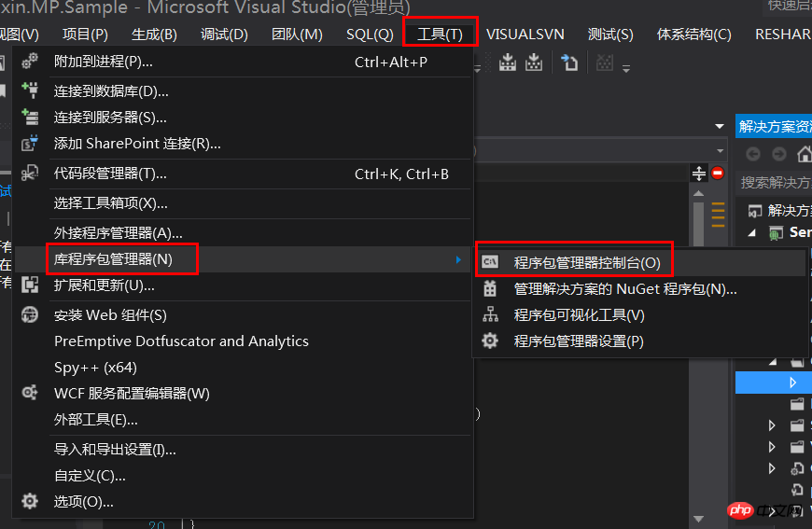Open toolbar overflow options arrow
812x529 pixels.
(626, 68)
